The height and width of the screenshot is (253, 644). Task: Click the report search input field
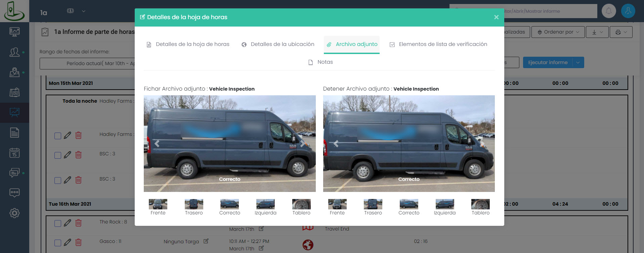523,11
